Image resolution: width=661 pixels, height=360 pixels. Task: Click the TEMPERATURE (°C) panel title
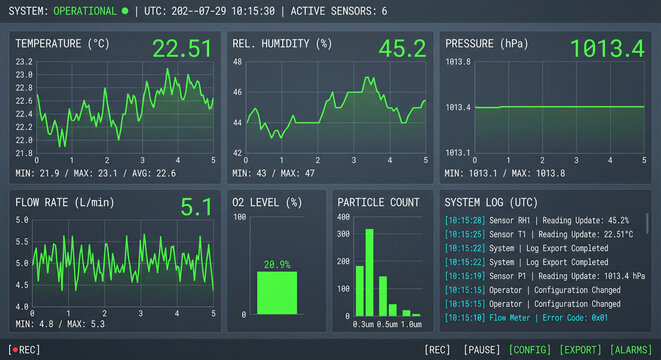tap(62, 44)
